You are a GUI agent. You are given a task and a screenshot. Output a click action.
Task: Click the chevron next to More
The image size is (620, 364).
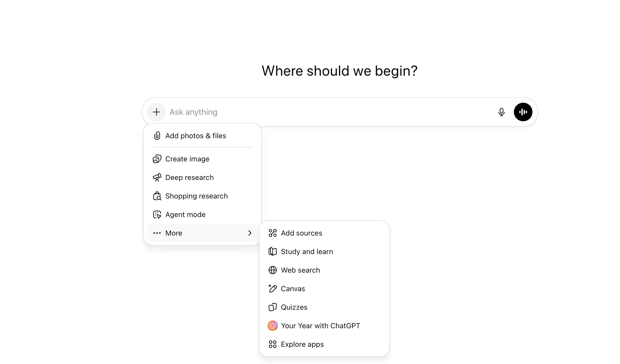pyautogui.click(x=249, y=233)
